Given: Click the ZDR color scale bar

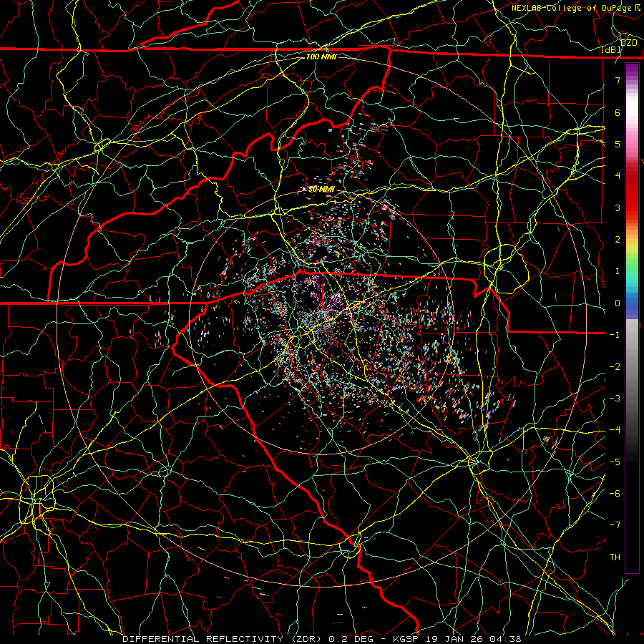Looking at the screenshot, I should point(632,318).
